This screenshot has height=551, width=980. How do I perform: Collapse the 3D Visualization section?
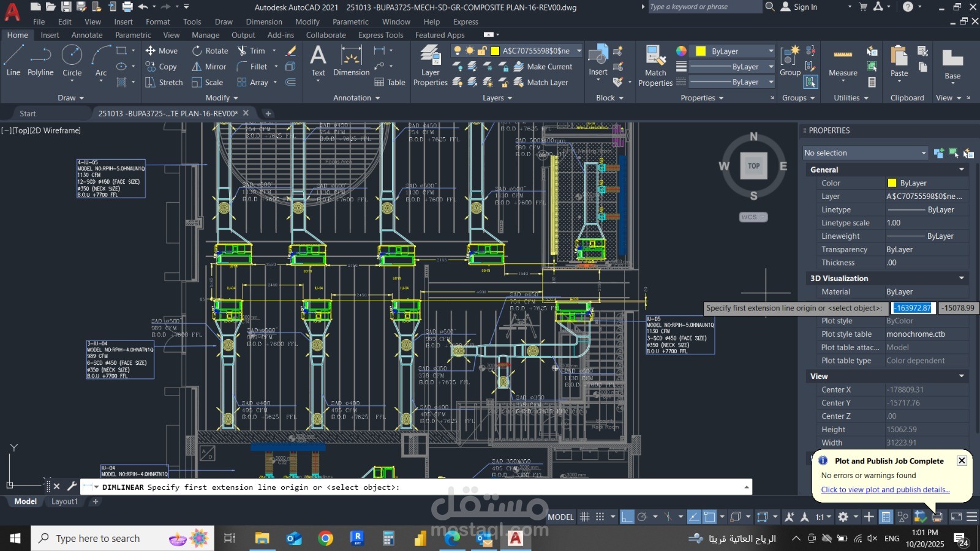(x=962, y=278)
